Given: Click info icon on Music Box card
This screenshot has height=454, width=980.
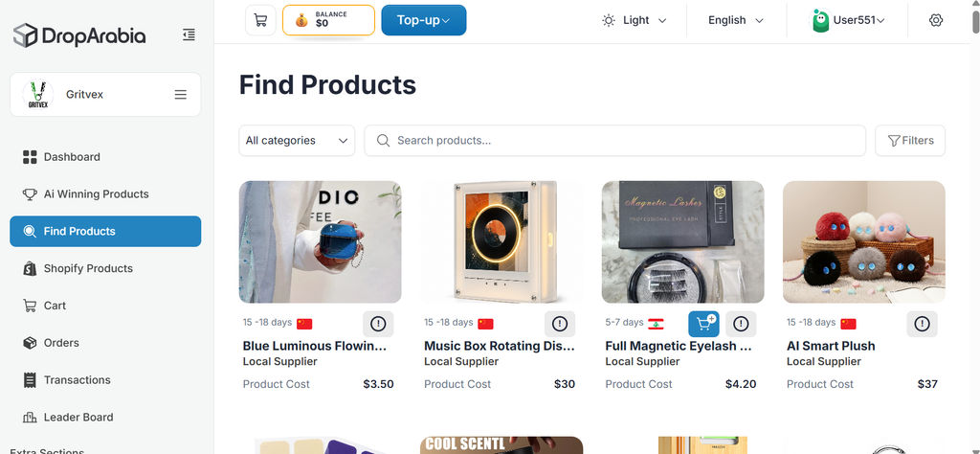Looking at the screenshot, I should click(559, 324).
